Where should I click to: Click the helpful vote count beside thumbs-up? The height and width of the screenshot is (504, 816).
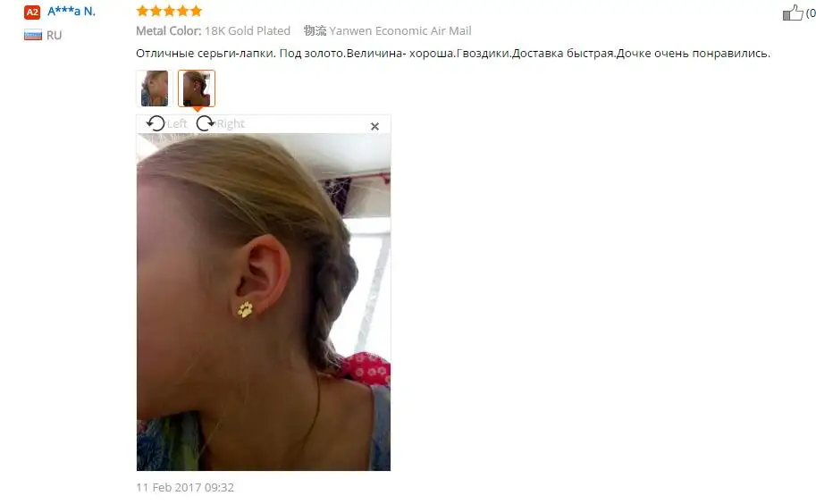(x=811, y=13)
